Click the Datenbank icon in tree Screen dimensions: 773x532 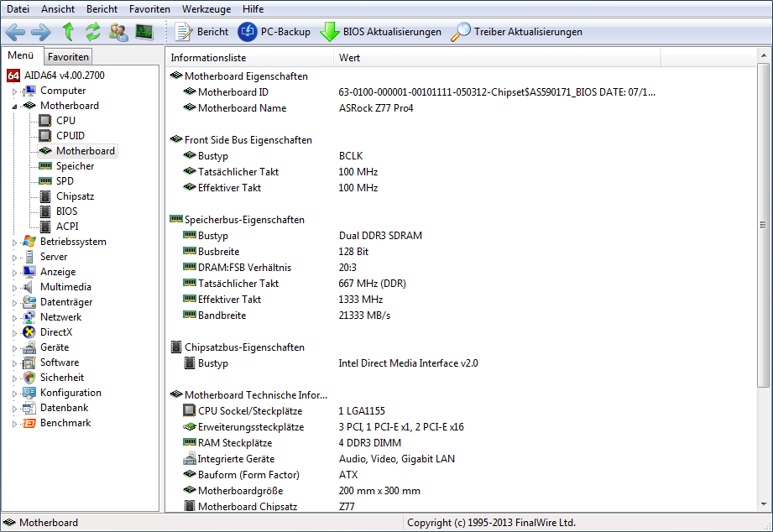click(x=29, y=408)
